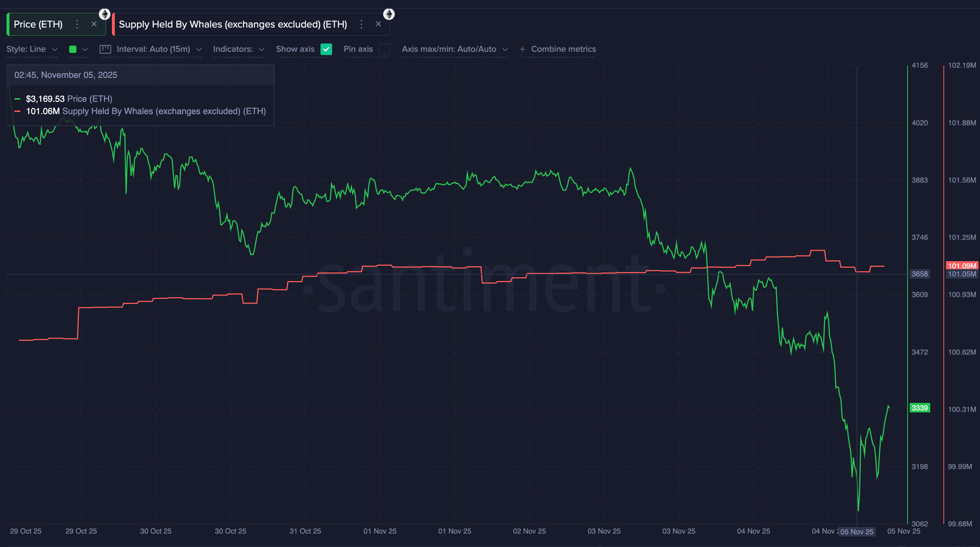Click the Ethereum logo above Price metric

(104, 14)
